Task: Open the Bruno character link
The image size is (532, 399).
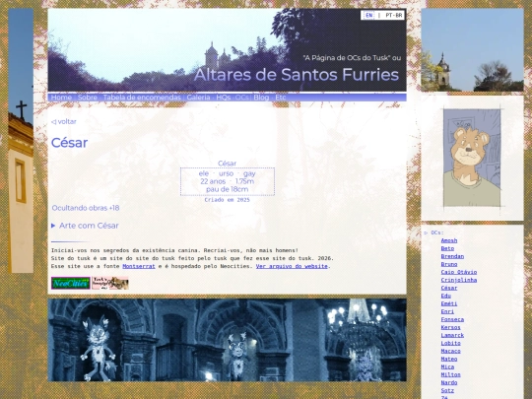Action: point(449,264)
